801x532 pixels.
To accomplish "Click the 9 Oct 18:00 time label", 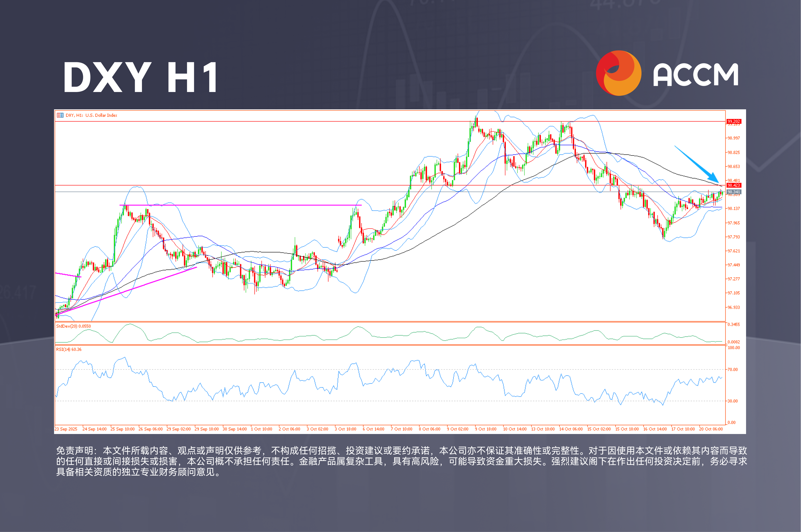I will click(x=486, y=429).
